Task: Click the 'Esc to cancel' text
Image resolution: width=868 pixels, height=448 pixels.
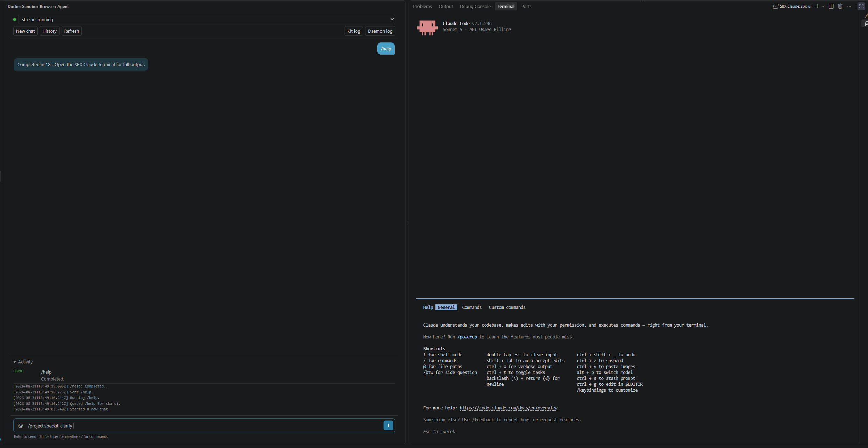Action: click(439, 432)
